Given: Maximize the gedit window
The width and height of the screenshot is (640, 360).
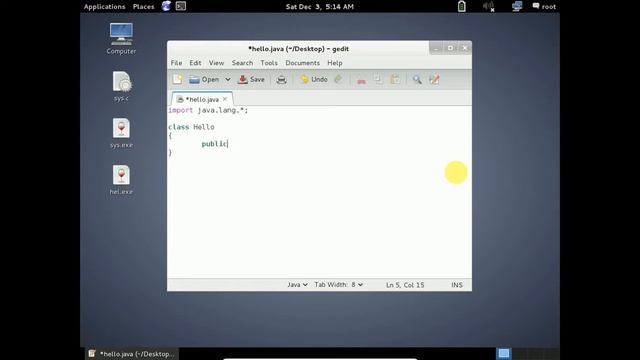Looking at the screenshot, I should 450,48.
